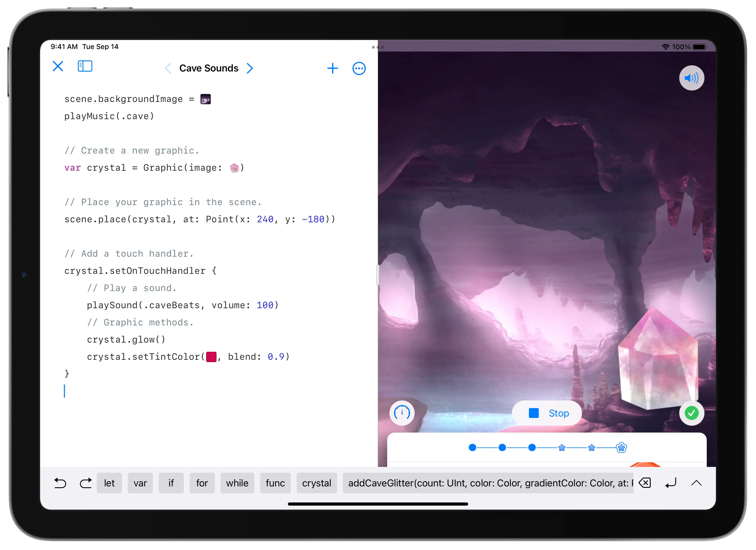
Task: Click the timer/performance profiler icon
Action: pos(403,413)
